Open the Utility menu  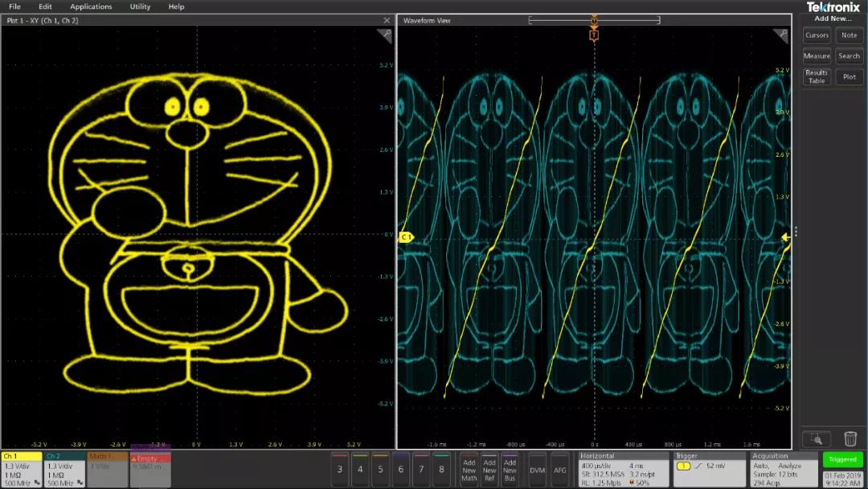click(x=140, y=6)
